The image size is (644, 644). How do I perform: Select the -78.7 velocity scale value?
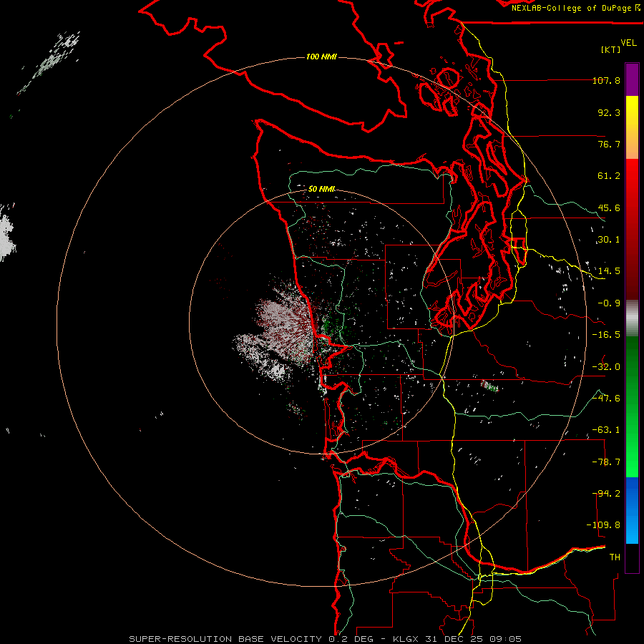pyautogui.click(x=606, y=462)
